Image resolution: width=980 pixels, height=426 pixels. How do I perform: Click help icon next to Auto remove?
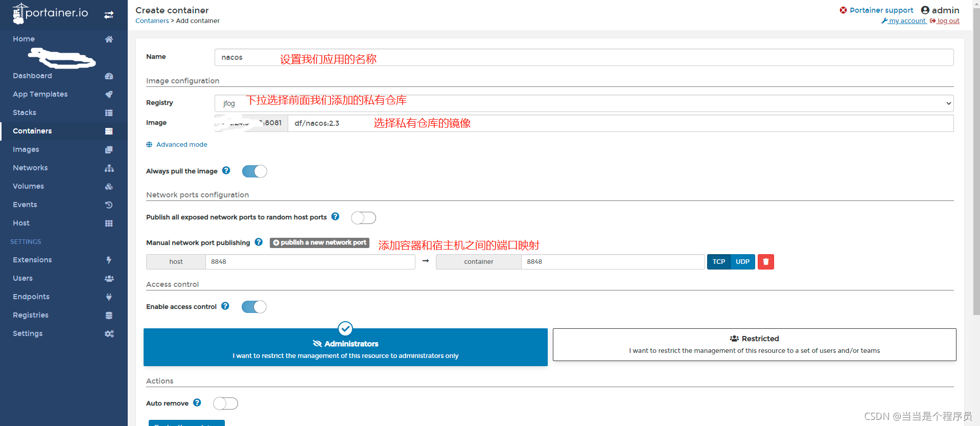197,402
